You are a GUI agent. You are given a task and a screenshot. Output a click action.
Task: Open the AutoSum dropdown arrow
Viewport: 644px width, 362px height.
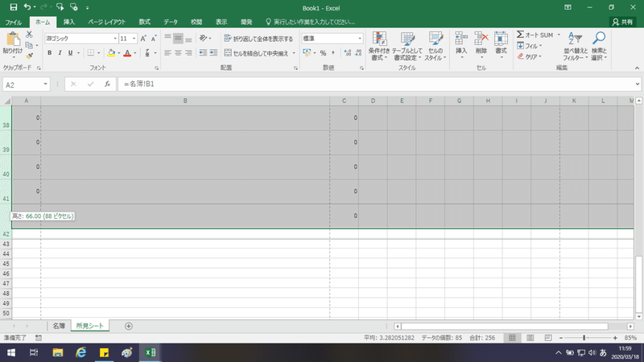click(x=559, y=35)
